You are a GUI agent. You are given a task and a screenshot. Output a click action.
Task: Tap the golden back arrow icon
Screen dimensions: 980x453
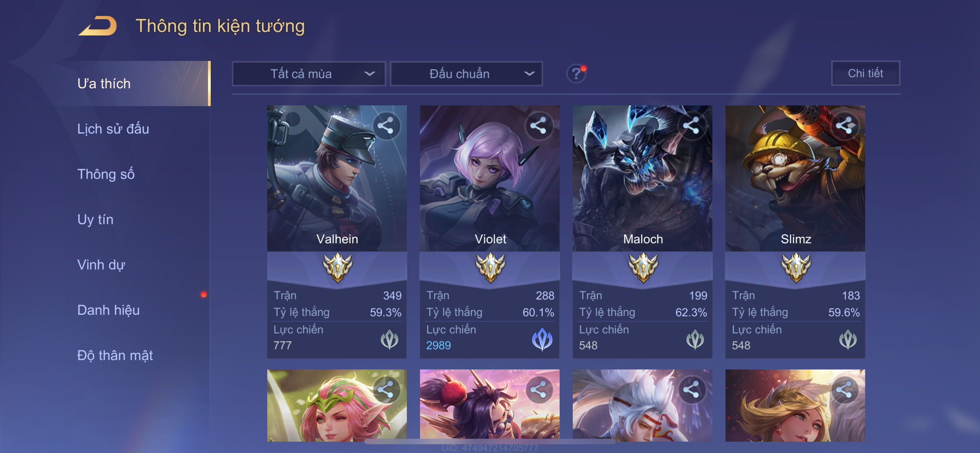[98, 26]
